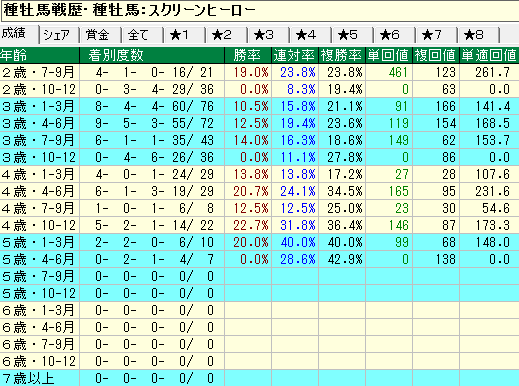The height and width of the screenshot is (386, 519).
Task: Select the row 6歳・10-12
Action: (259, 361)
